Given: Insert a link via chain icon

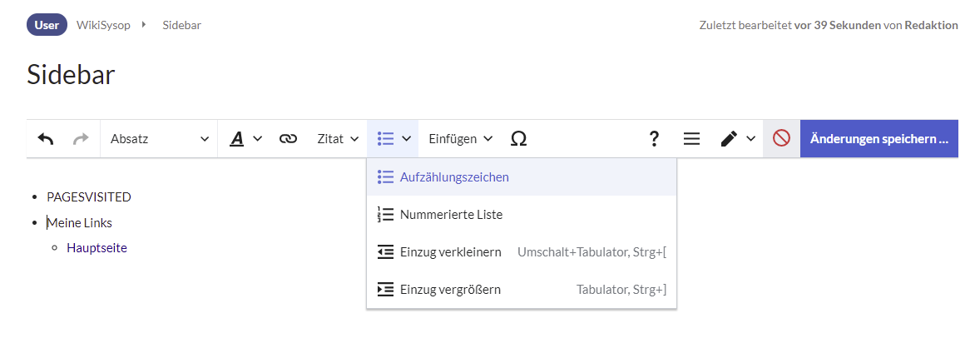Looking at the screenshot, I should point(288,139).
